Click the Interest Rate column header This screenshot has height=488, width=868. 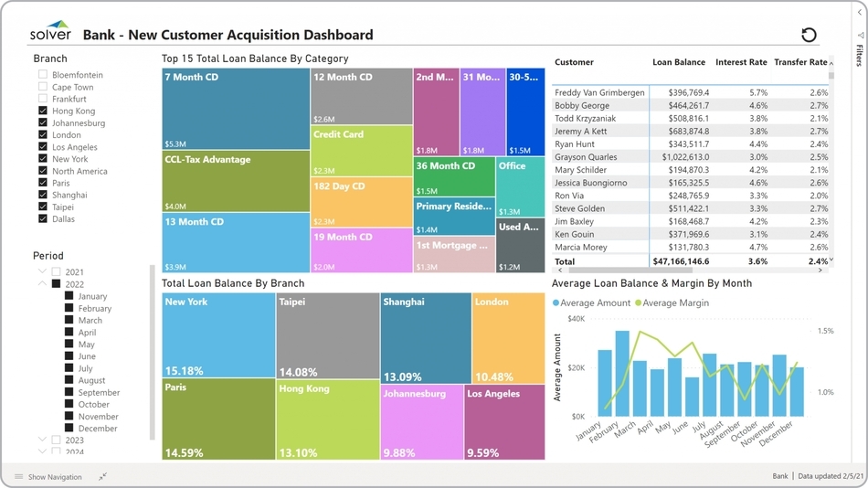740,62
